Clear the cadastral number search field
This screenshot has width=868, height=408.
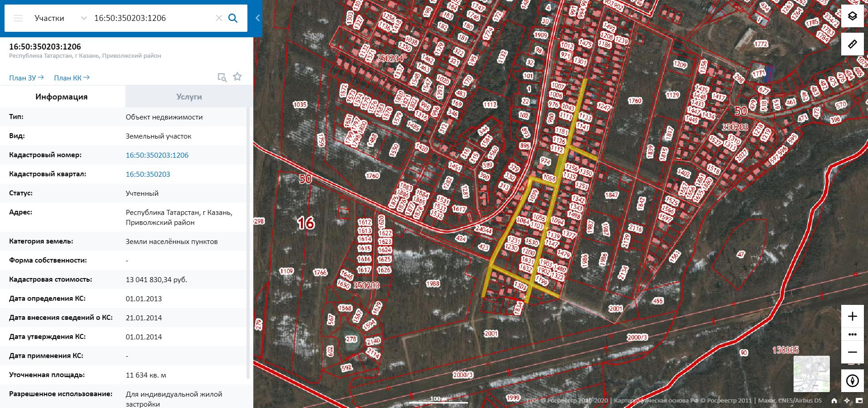[x=219, y=18]
